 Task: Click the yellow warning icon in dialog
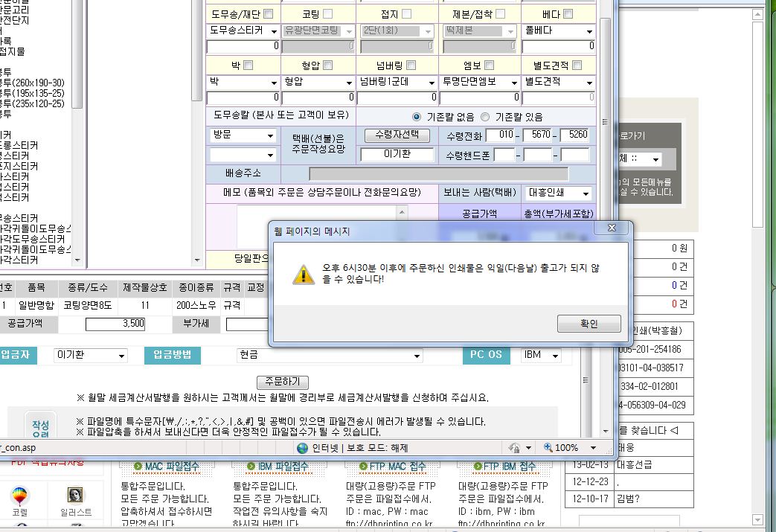302,273
